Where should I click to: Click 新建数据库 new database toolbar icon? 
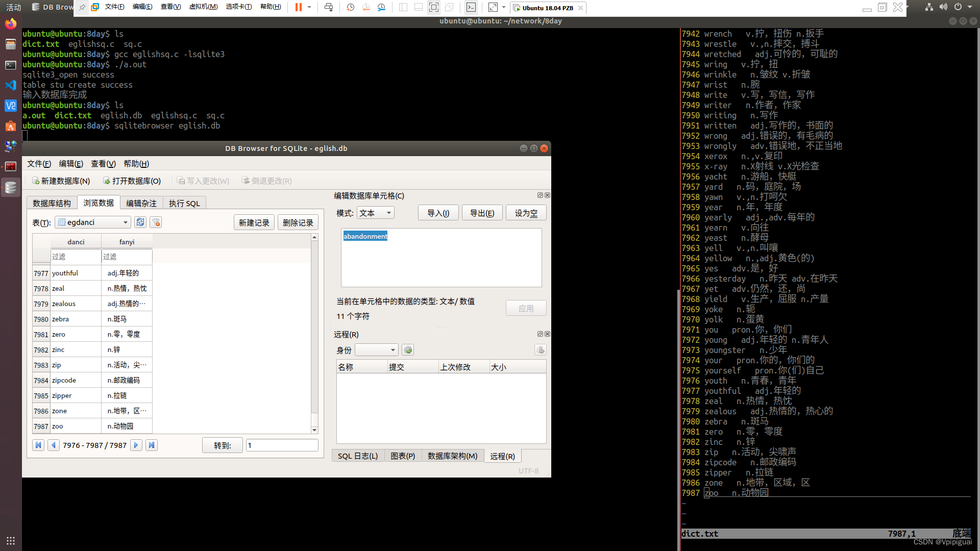[x=36, y=181]
